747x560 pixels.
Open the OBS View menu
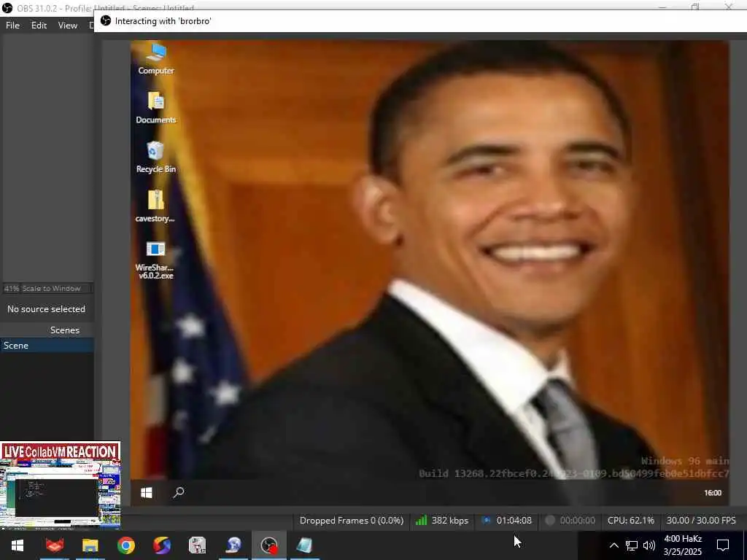click(68, 26)
